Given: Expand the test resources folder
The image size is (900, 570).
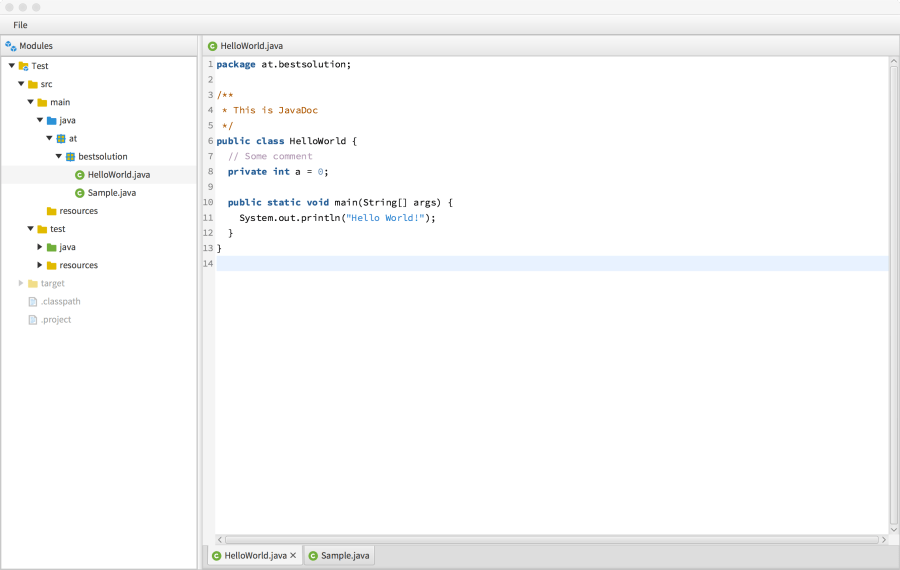Looking at the screenshot, I should [40, 265].
